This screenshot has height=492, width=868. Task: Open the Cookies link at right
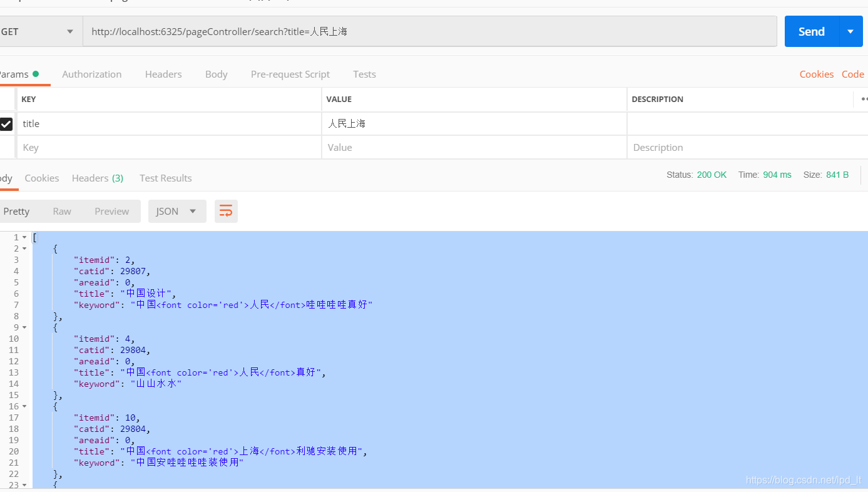point(817,74)
